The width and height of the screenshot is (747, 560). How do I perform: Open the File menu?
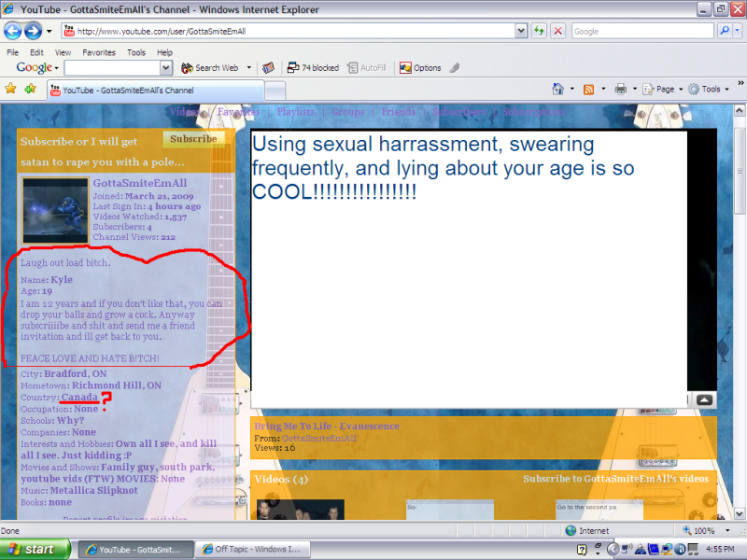[12, 52]
